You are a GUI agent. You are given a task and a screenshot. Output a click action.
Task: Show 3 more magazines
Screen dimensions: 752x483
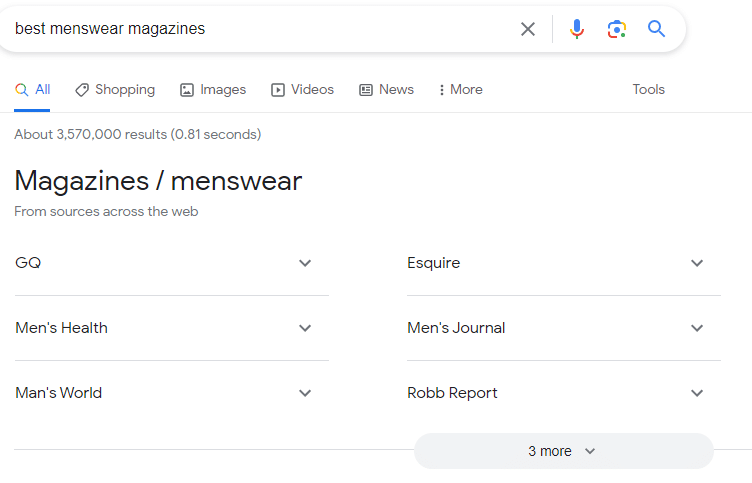(564, 451)
